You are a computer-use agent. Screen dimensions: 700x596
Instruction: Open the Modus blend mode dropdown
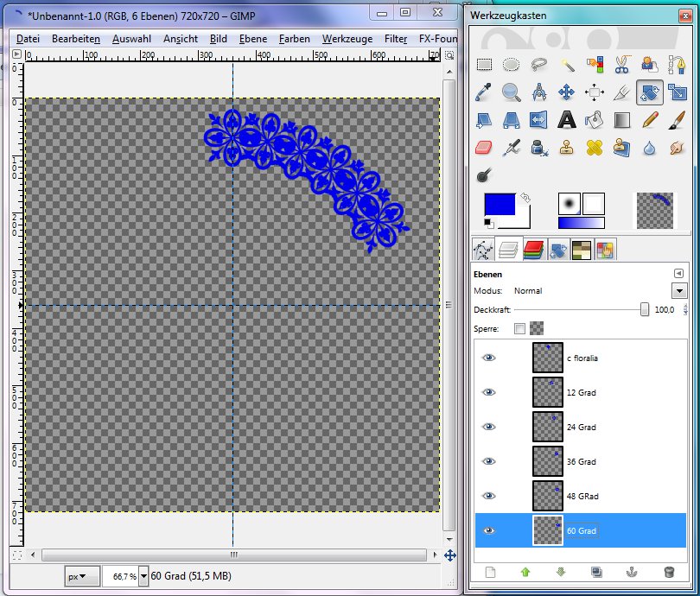678,291
